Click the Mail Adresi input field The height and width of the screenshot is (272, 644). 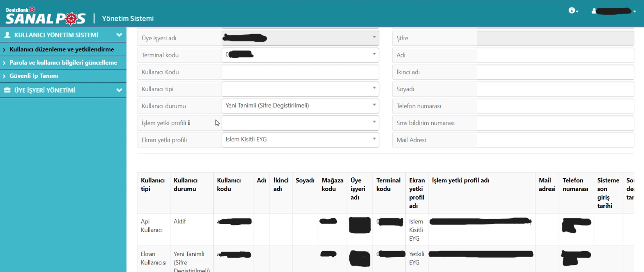coord(555,140)
